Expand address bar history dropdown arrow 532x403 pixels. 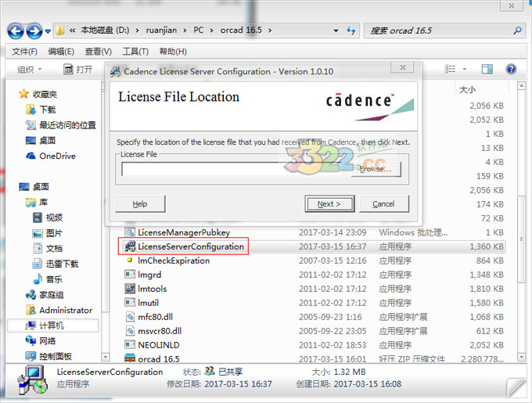pyautogui.click(x=336, y=31)
